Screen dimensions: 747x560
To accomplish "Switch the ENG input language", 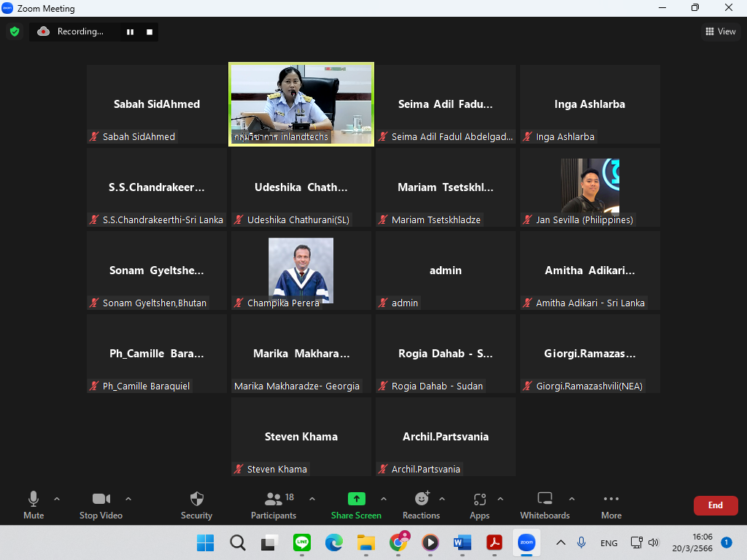I will click(609, 542).
